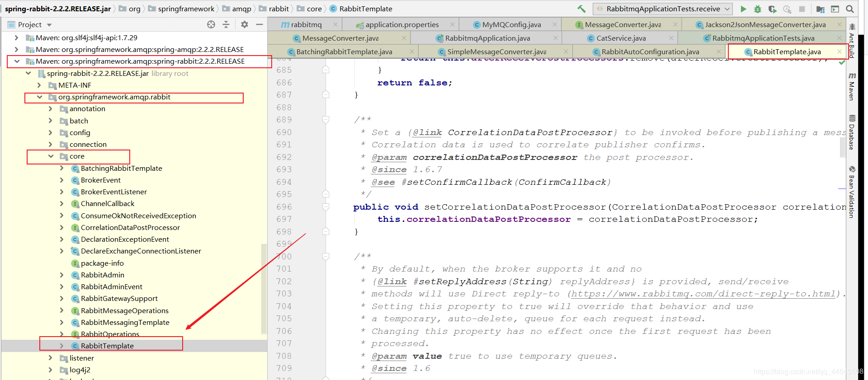The image size is (868, 380).
Task: Click the grayed-out profiler run icon
Action: [787, 9]
